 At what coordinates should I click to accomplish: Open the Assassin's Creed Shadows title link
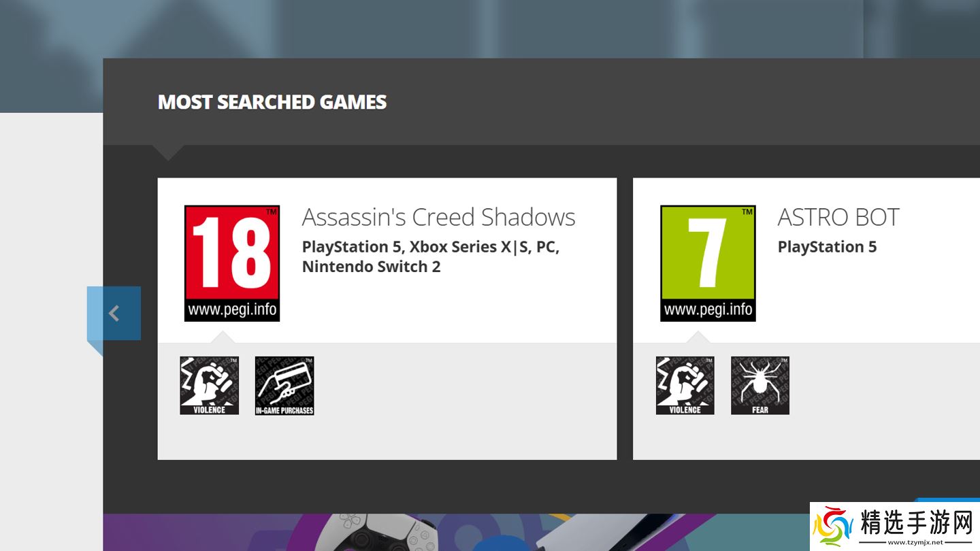tap(438, 218)
